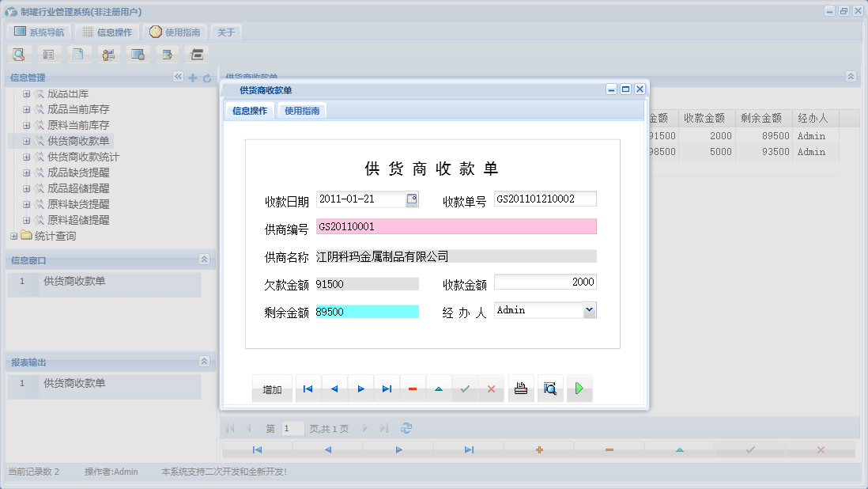Print the 供货商收款单 from dialog toolbar
The image size is (868, 489).
tap(520, 389)
